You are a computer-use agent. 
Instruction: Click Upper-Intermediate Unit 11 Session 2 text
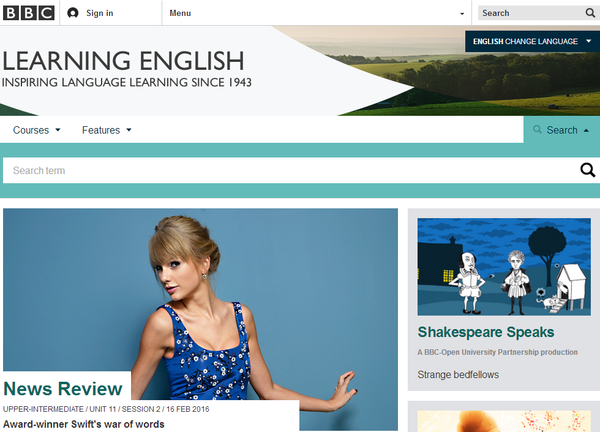pyautogui.click(x=82, y=409)
